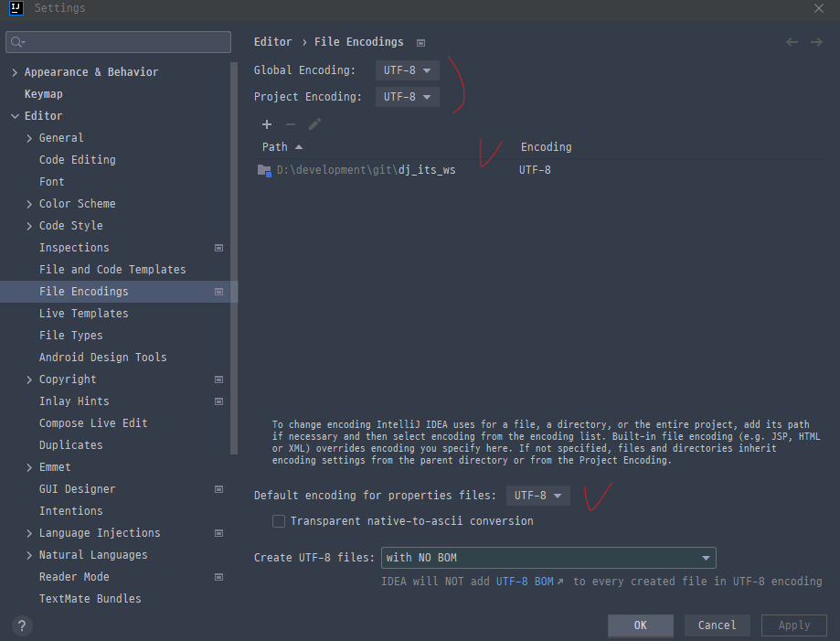Click the UTF-8 encoding cell of dj_its_ws
840x641 pixels.
click(x=535, y=170)
